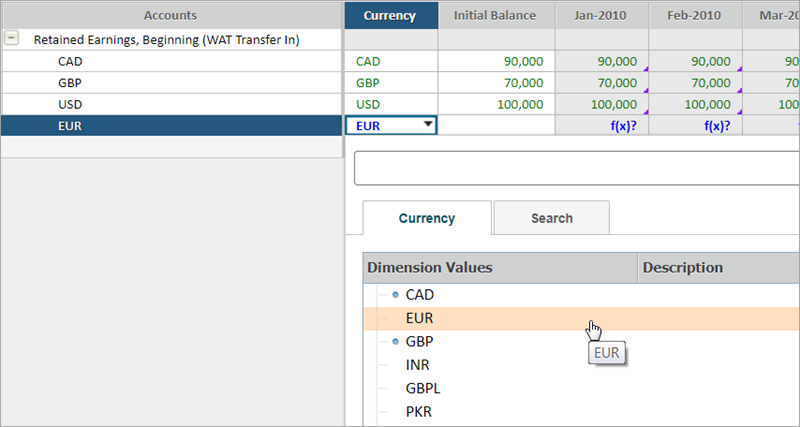This screenshot has height=427, width=800.
Task: Click the Jan-2010 column header
Action: [x=602, y=15]
